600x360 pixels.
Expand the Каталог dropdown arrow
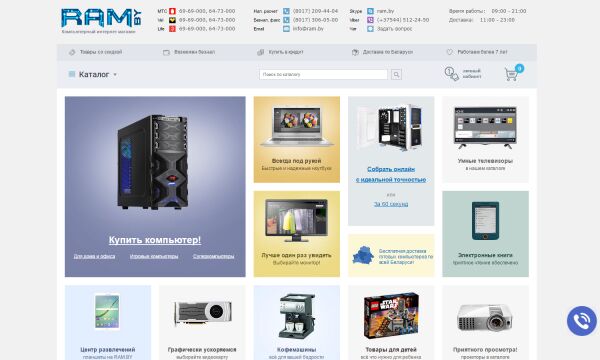[x=115, y=75]
